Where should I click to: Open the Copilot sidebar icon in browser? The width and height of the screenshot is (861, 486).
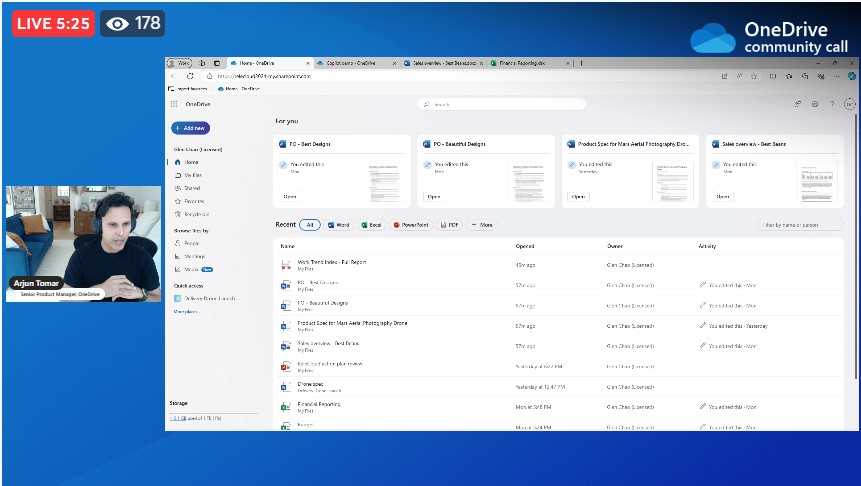point(852,76)
